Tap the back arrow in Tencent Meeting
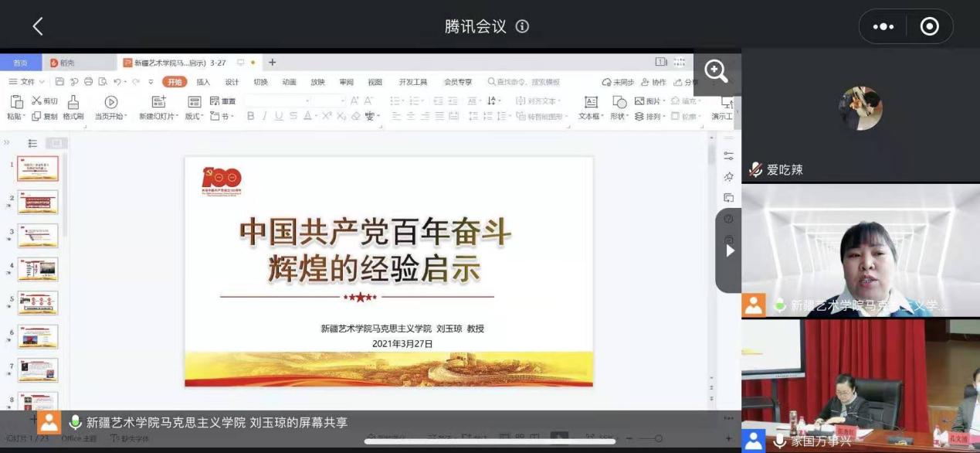Screen dimensions: 980x453 point(37,26)
